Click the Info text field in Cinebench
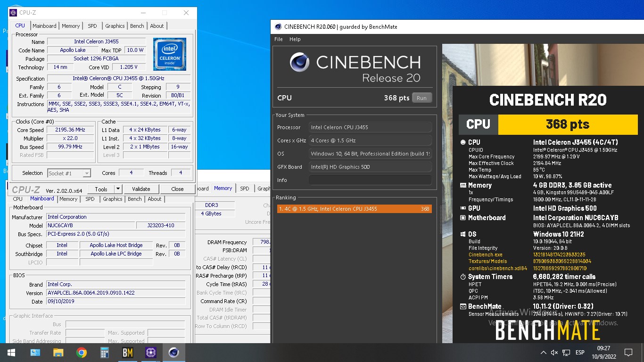 (370, 180)
